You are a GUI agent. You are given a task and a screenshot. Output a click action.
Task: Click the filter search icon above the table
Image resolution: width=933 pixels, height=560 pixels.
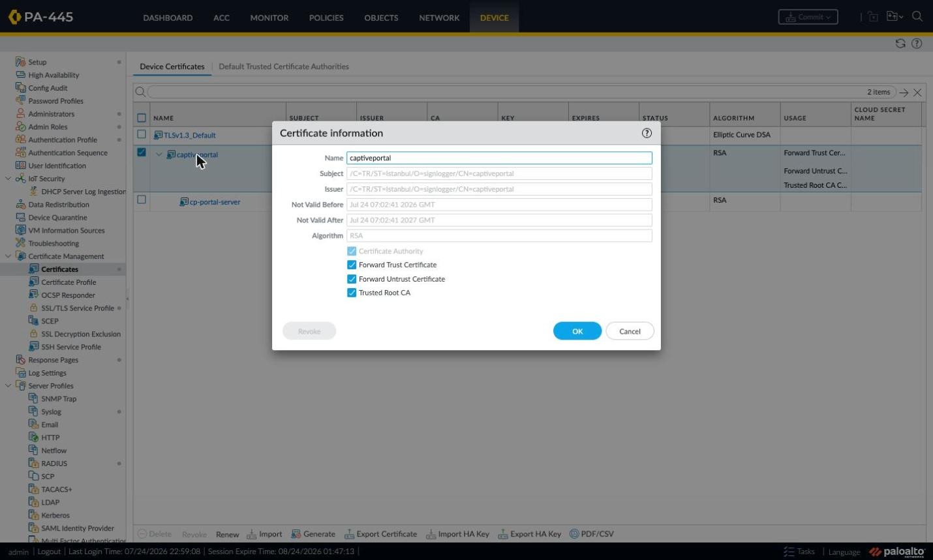coord(140,92)
